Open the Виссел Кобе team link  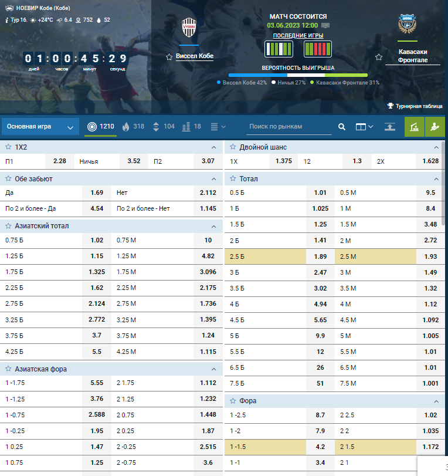click(195, 56)
